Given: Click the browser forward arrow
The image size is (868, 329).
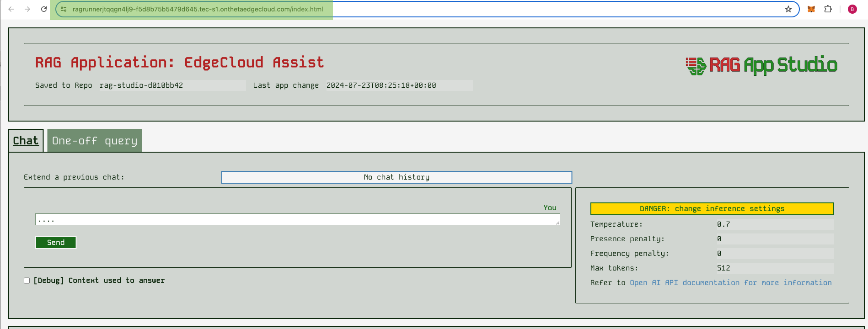Looking at the screenshot, I should [x=27, y=9].
